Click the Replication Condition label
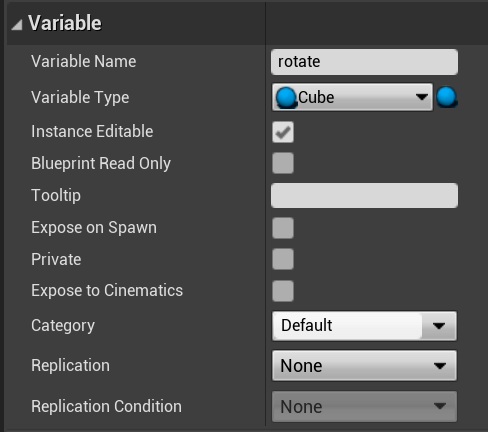The image size is (488, 432). pyautogui.click(x=106, y=406)
